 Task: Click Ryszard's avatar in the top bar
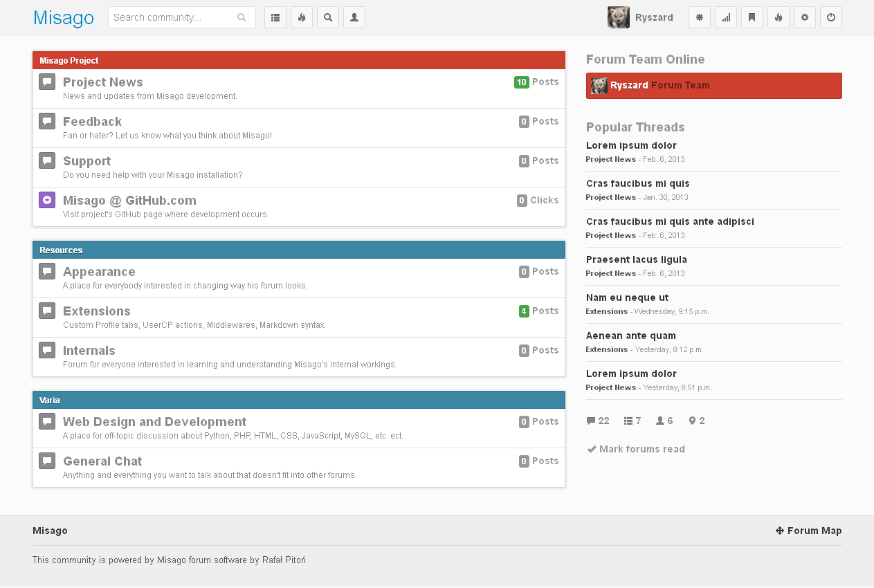618,17
